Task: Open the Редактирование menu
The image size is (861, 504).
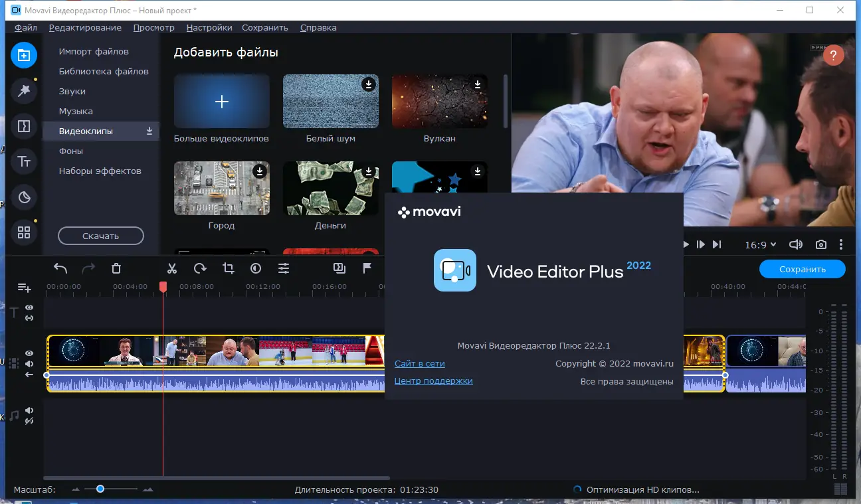Action: (x=85, y=27)
